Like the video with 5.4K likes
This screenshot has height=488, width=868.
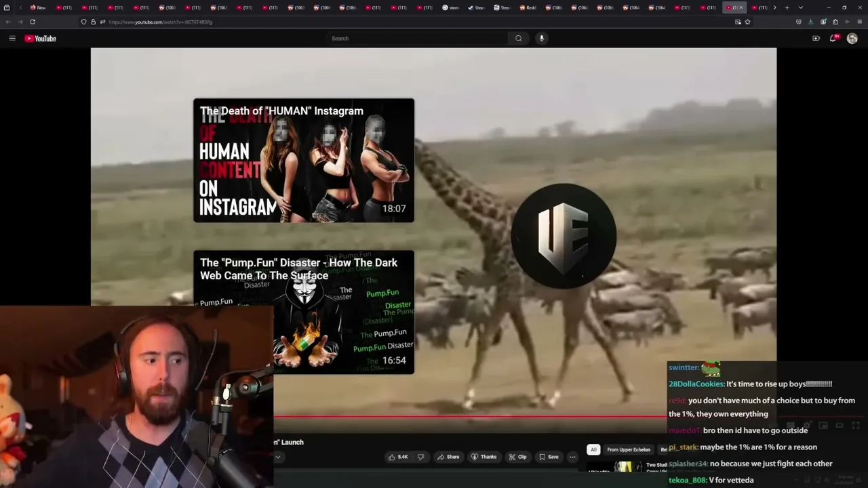pos(398,457)
